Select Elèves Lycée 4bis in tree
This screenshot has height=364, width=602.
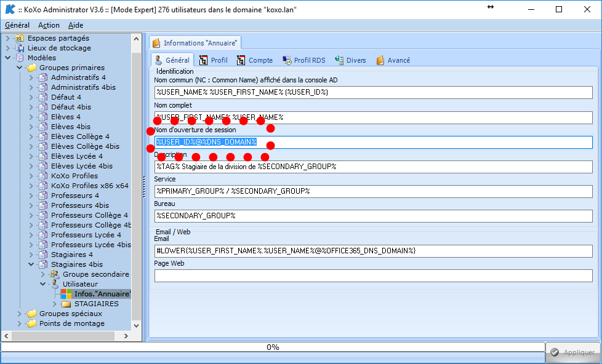coord(82,166)
